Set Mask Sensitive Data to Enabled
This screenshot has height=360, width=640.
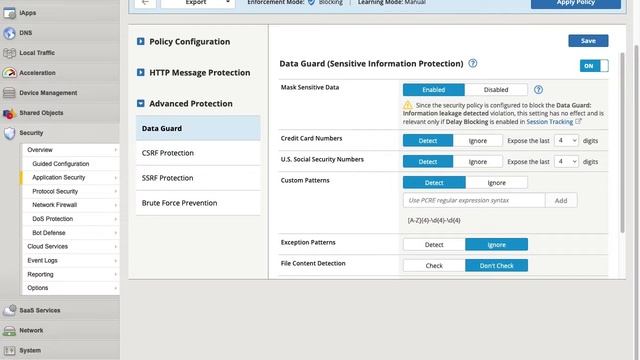[433, 90]
